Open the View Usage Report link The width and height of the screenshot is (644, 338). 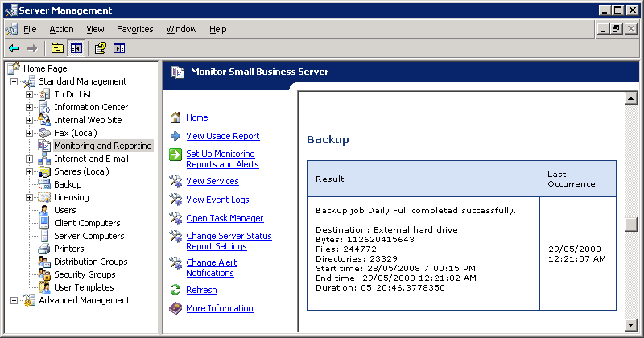coord(222,136)
